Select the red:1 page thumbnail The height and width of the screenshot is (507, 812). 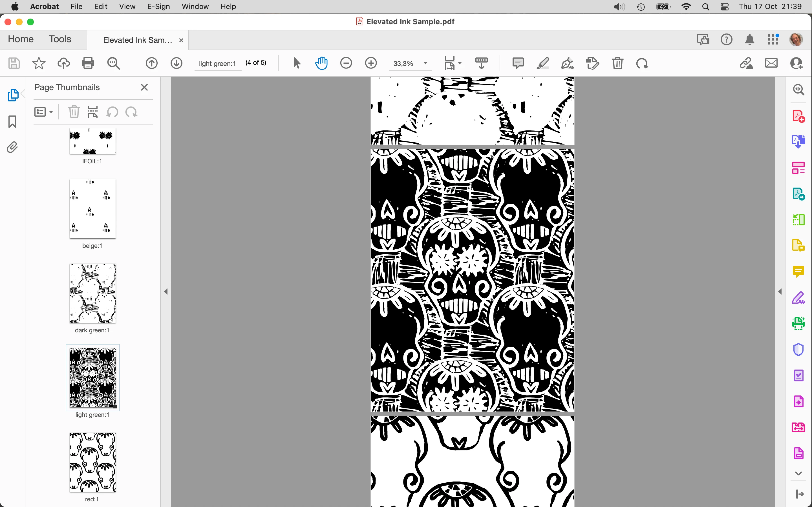(x=92, y=462)
